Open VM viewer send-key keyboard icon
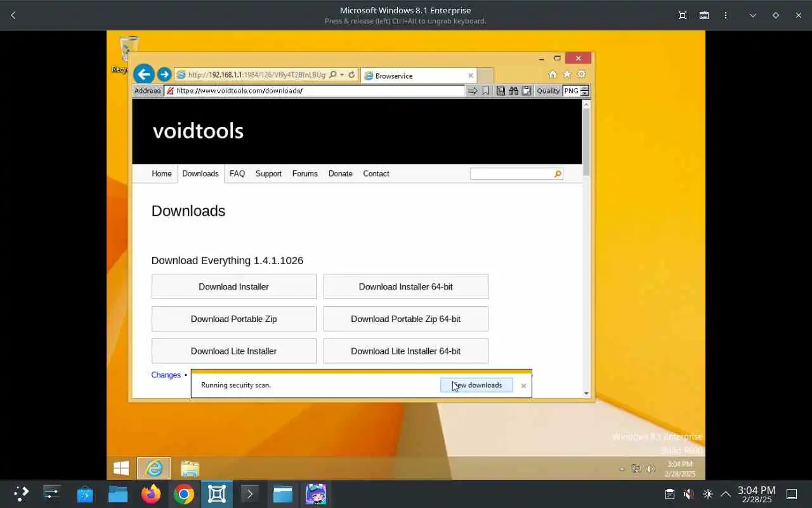The image size is (812, 508). (x=704, y=15)
